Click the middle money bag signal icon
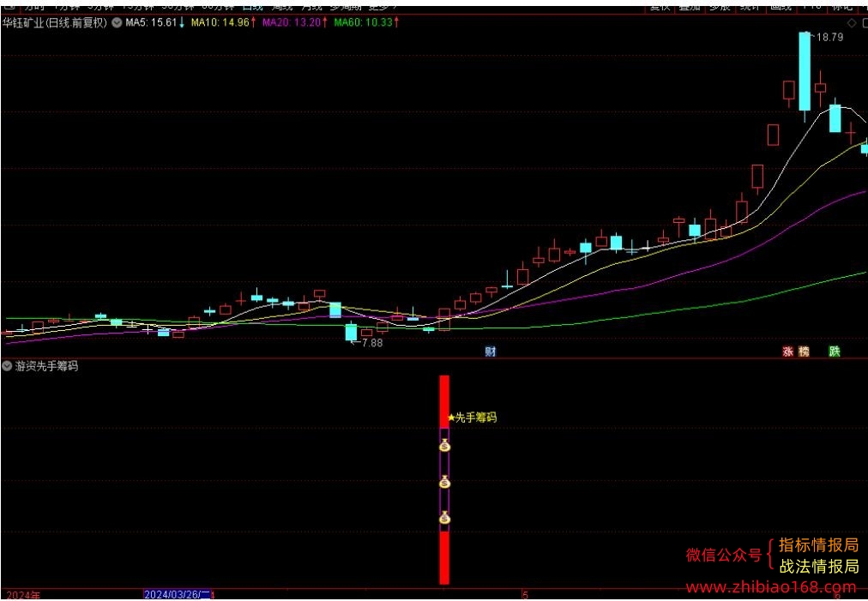868x601 pixels. pos(445,483)
